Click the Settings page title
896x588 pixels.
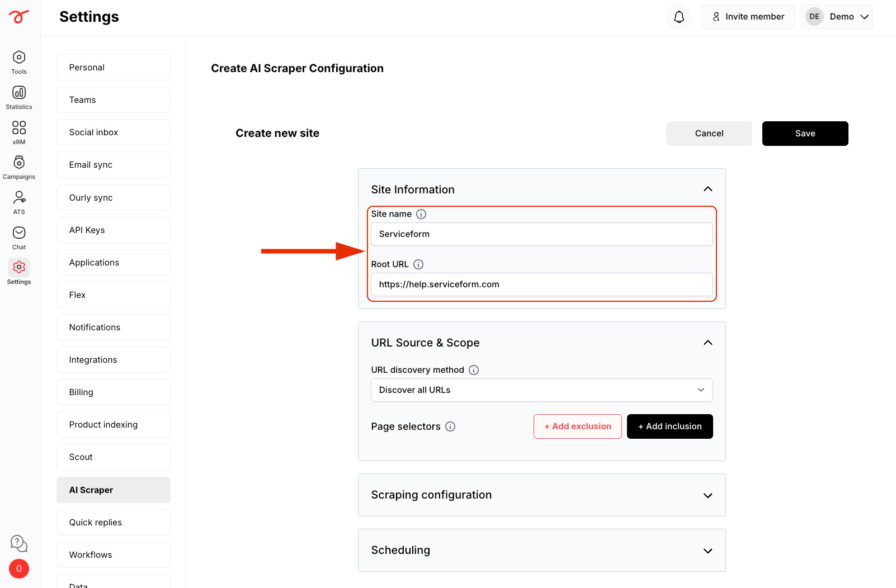pyautogui.click(x=89, y=17)
